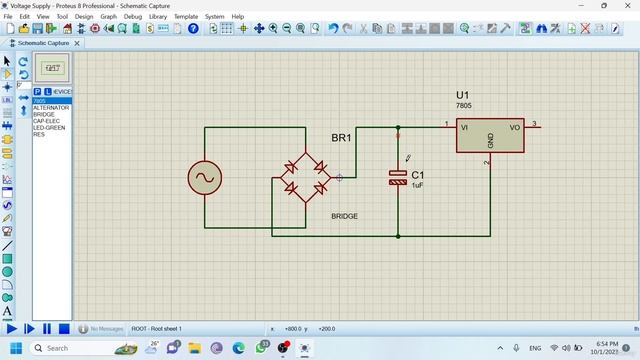Viewport: 640px width, 360px height.
Task: Pause the simulation
Action: [x=47, y=329]
